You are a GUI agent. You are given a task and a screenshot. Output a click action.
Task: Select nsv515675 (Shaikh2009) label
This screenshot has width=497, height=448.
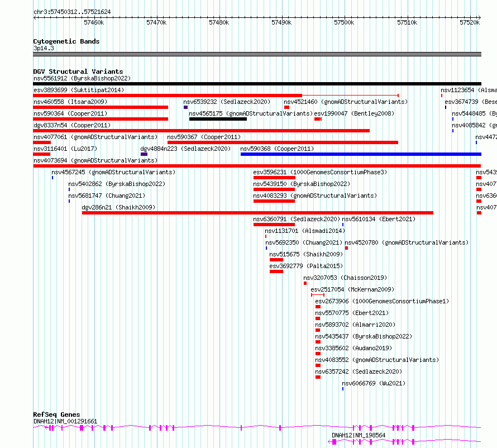pyautogui.click(x=306, y=254)
